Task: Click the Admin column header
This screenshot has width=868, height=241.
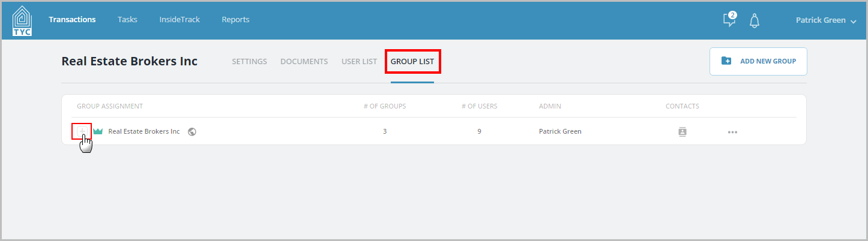Action: [x=550, y=106]
